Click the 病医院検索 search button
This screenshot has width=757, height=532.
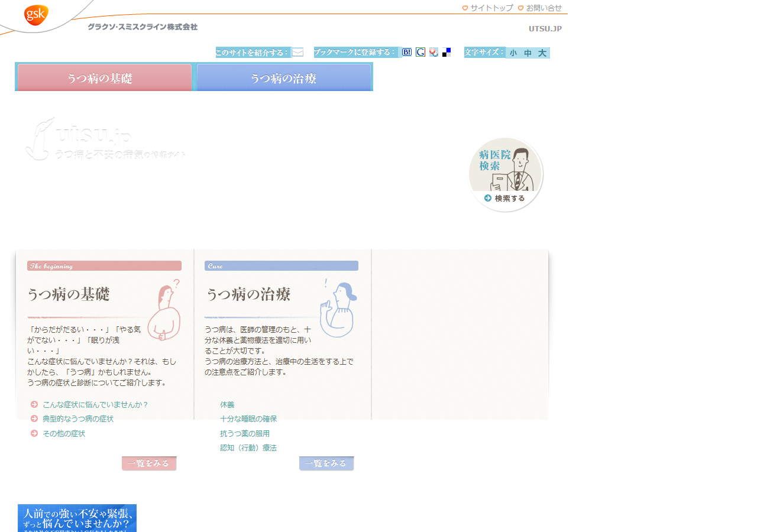(x=506, y=174)
